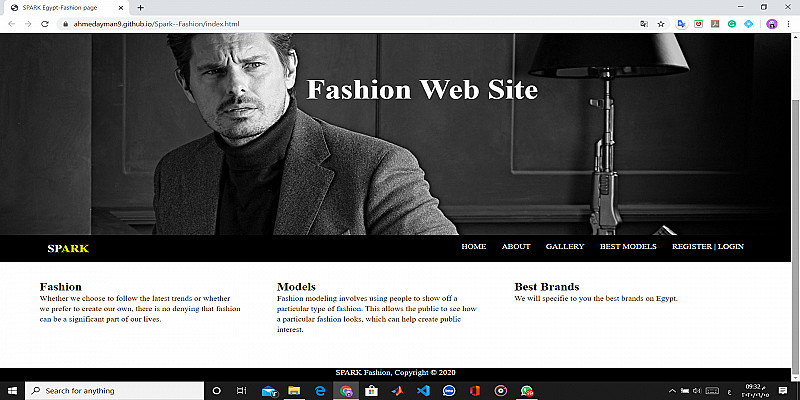Click the 'Fashion' section heading

[61, 287]
